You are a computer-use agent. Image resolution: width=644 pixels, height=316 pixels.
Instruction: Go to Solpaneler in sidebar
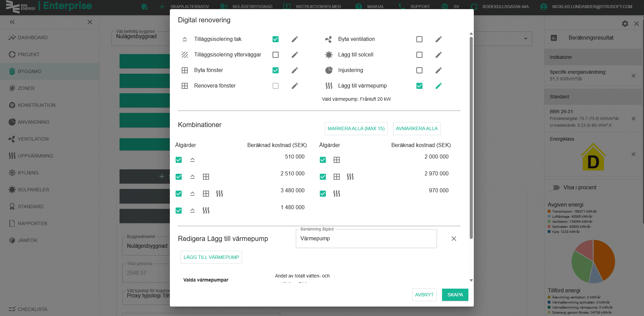(x=33, y=190)
